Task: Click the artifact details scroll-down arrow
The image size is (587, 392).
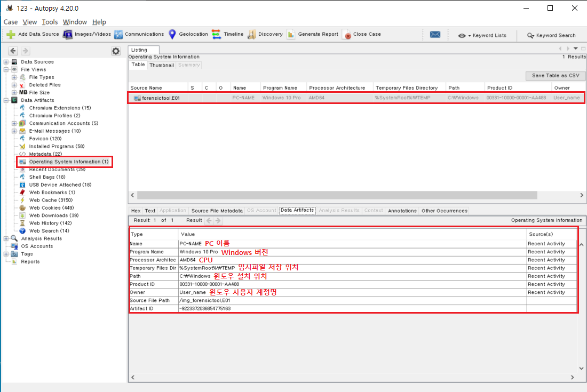Action: pos(581,368)
